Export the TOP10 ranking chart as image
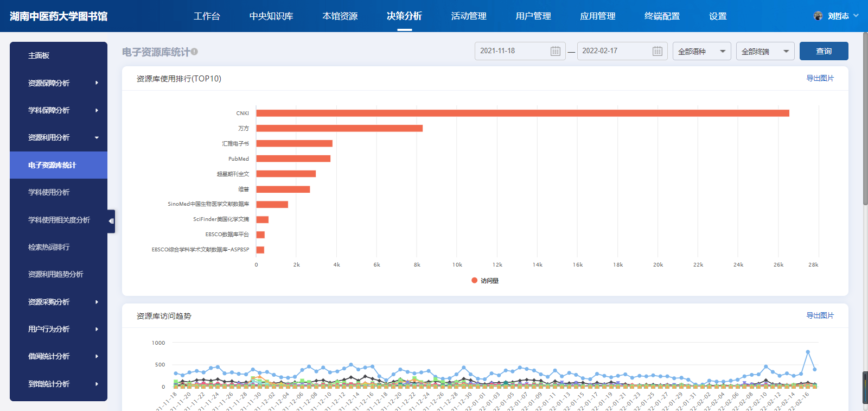 819,78
